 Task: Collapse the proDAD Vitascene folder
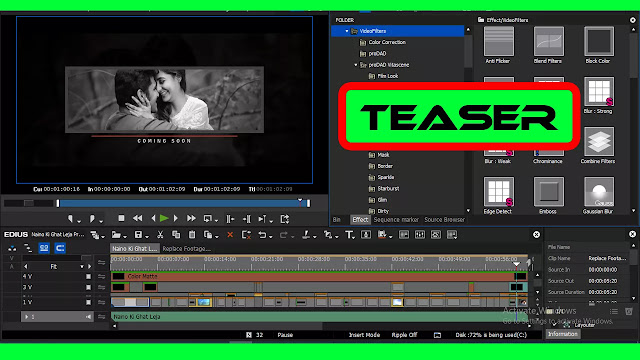pyautogui.click(x=356, y=65)
